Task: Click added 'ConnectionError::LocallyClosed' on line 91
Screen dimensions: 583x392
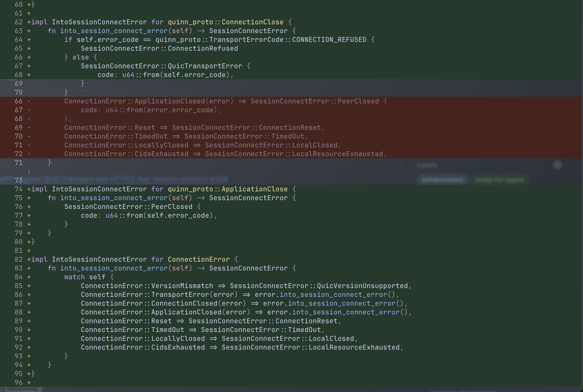Action: 143,338
